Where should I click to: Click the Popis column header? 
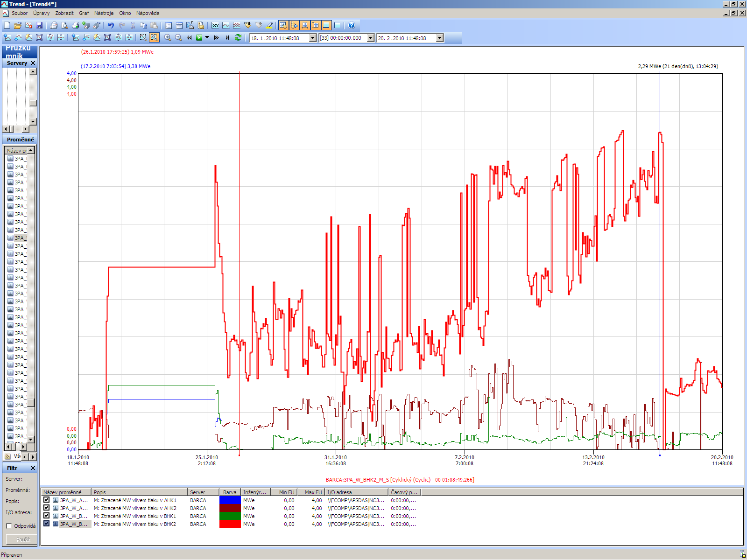click(139, 492)
